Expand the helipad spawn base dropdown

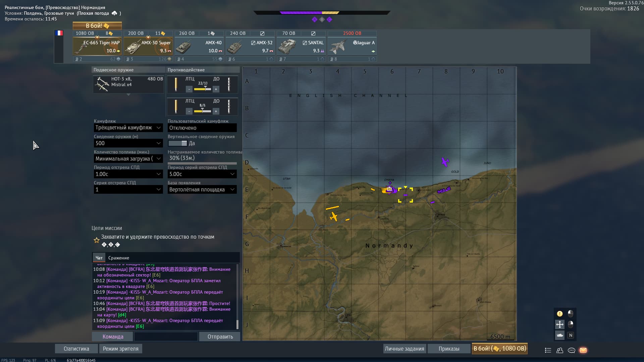202,189
